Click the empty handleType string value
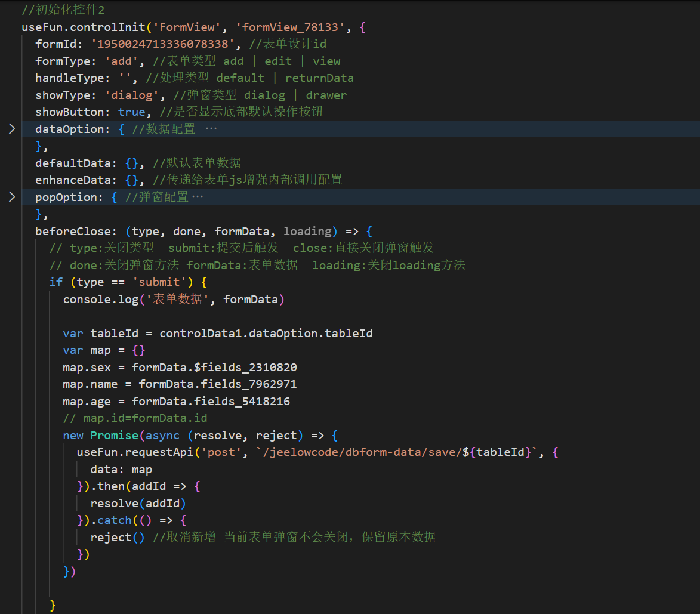This screenshot has height=614, width=700. 128,78
